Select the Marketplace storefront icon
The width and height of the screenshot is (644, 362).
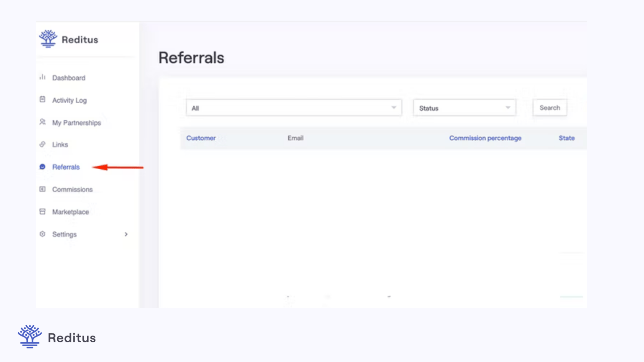point(43,211)
